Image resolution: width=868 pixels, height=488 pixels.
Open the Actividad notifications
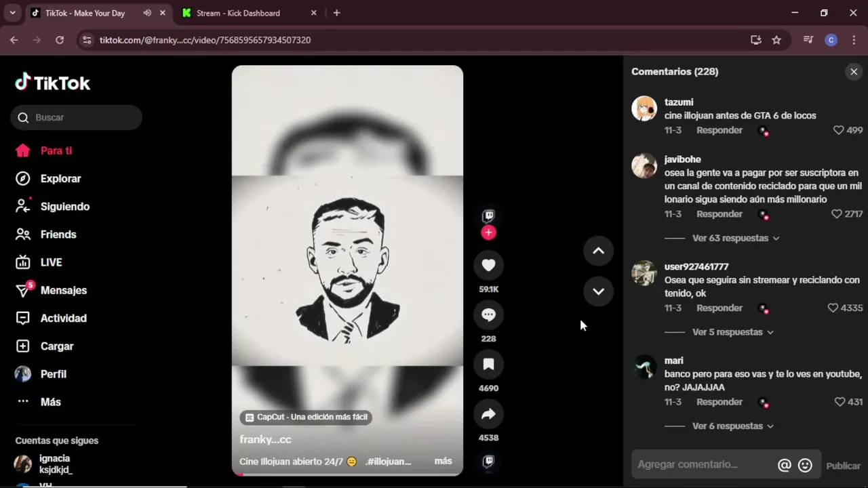[x=63, y=318]
